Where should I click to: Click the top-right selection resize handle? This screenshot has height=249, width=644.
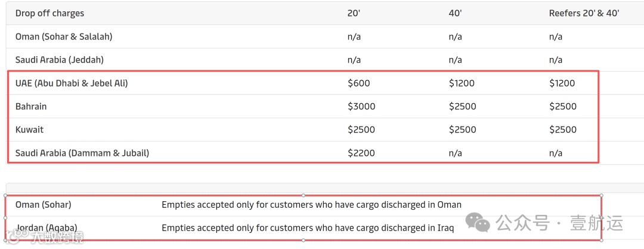tap(601, 195)
